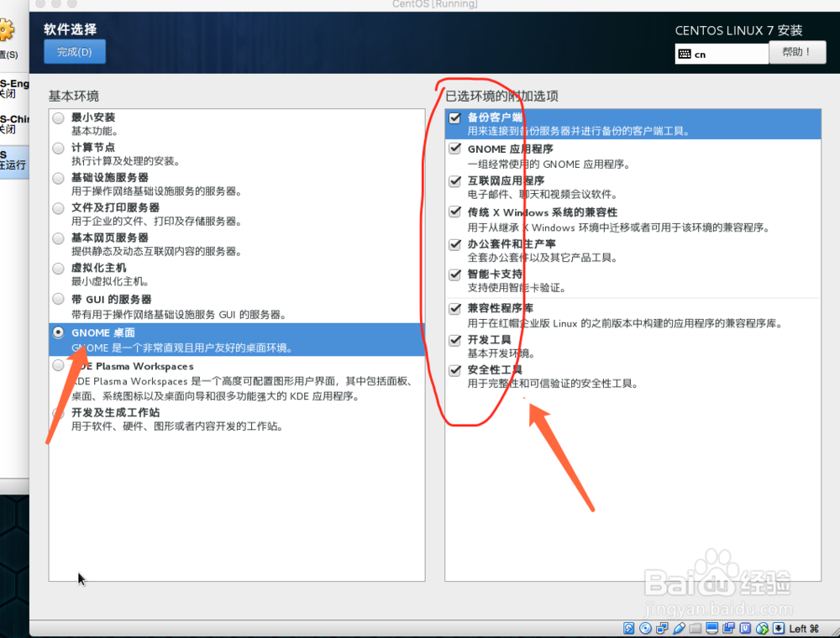Uncheck the 兼容性程序库 checkbox
Screen dimensions: 840x638
[x=454, y=308]
